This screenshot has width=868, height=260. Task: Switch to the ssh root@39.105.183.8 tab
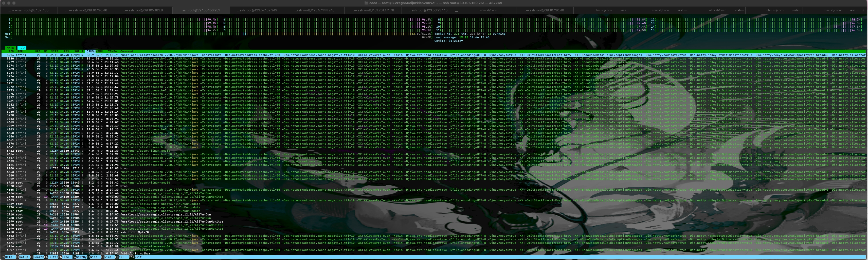(144, 10)
